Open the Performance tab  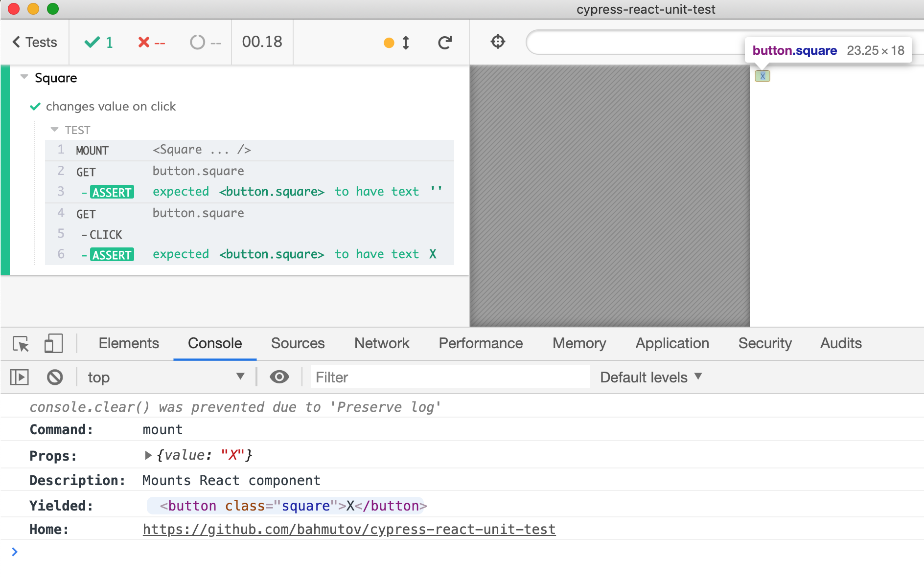481,343
